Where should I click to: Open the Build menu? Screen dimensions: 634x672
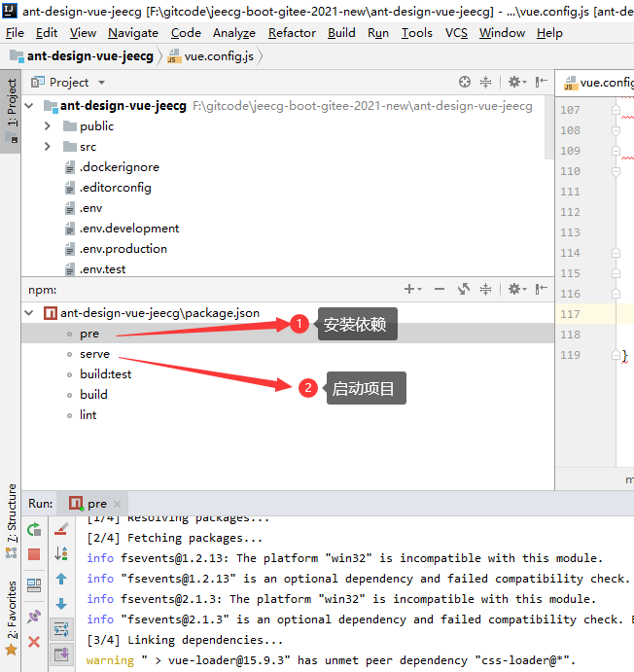click(341, 33)
